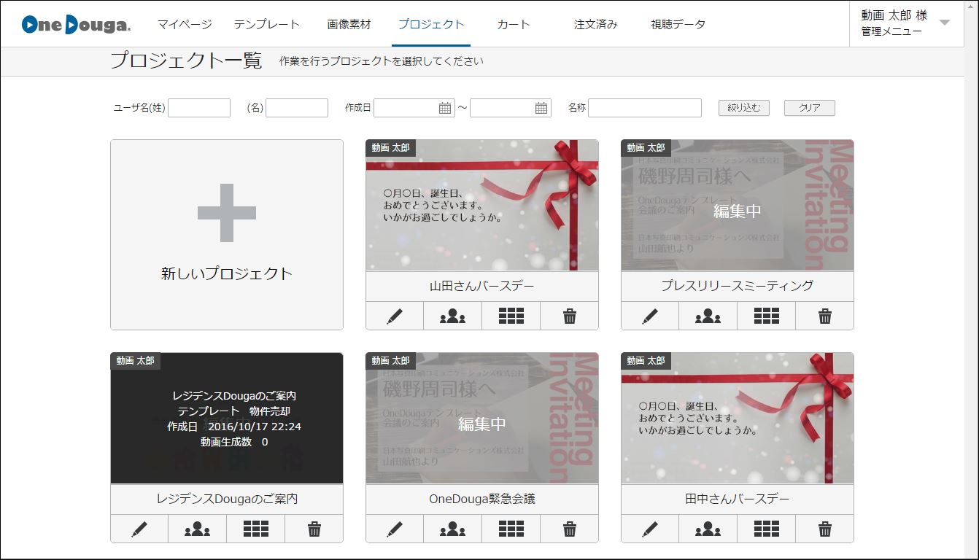Open 山田さんバースデー project thumbnail
The image size is (979, 560).
[x=482, y=206]
